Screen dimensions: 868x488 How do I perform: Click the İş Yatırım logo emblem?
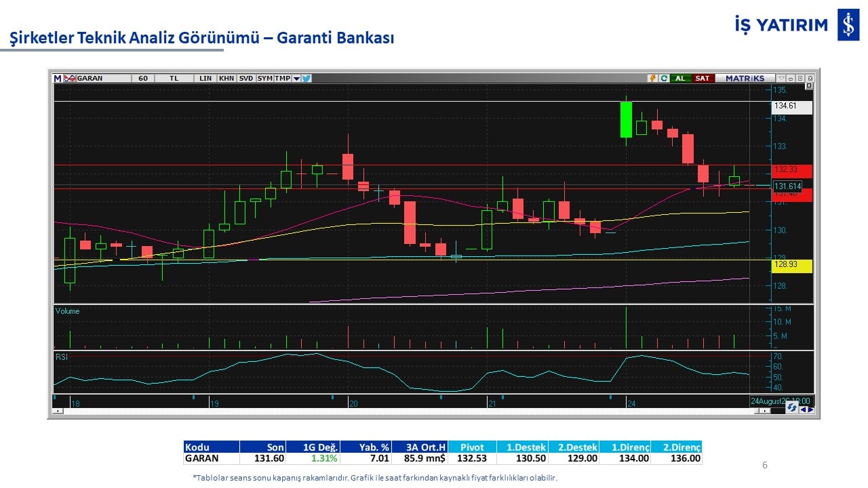click(x=848, y=25)
